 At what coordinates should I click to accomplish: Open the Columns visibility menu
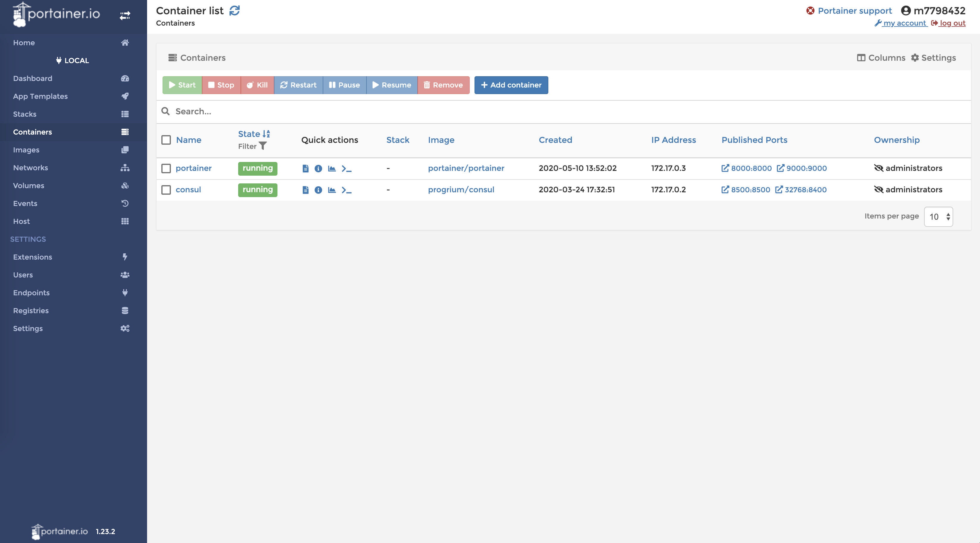coord(881,58)
